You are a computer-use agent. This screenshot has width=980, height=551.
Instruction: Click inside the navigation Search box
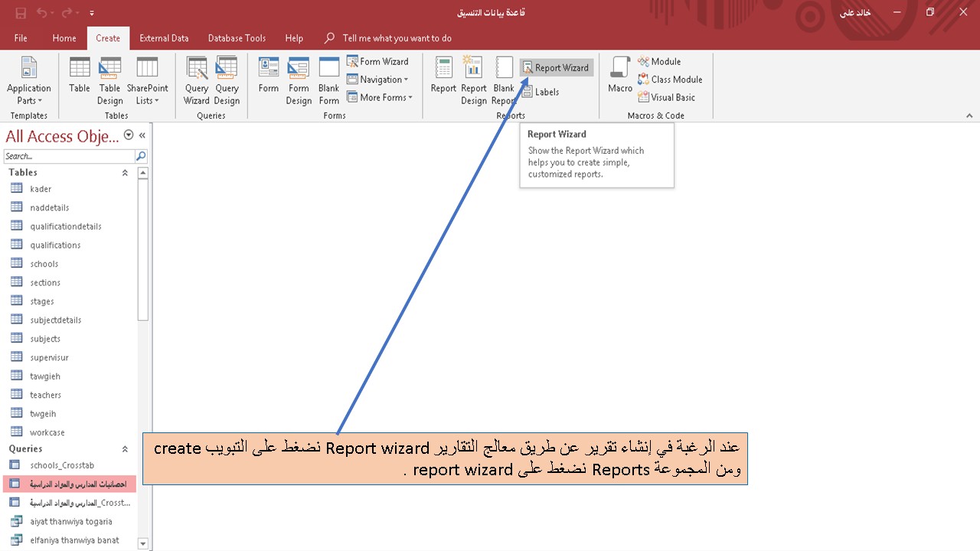[69, 155]
